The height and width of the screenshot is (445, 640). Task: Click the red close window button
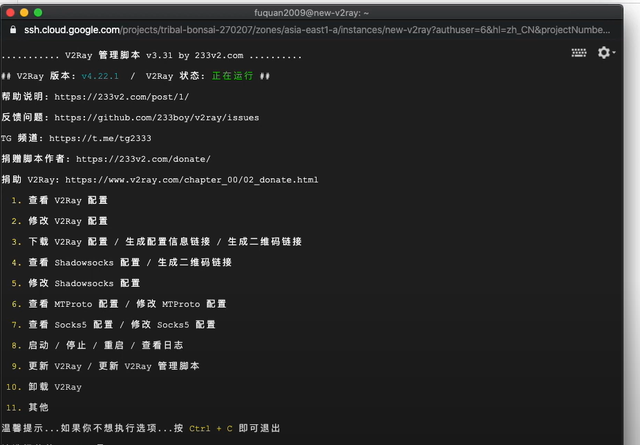tap(11, 13)
